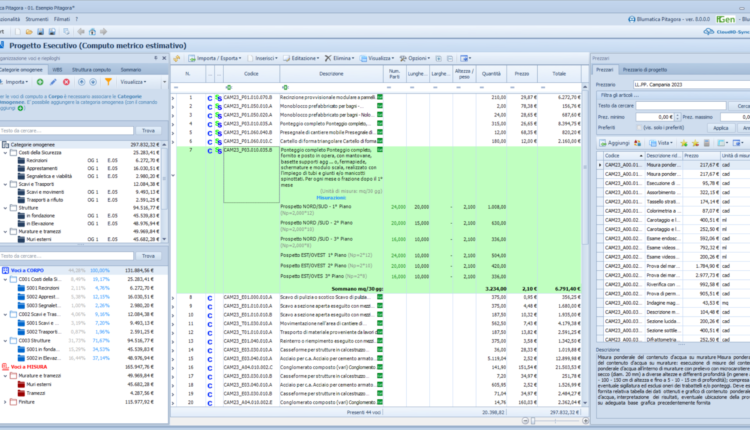The width and height of the screenshot is (750, 430).
Task: Open Opzioni dropdown menu
Action: click(x=415, y=58)
